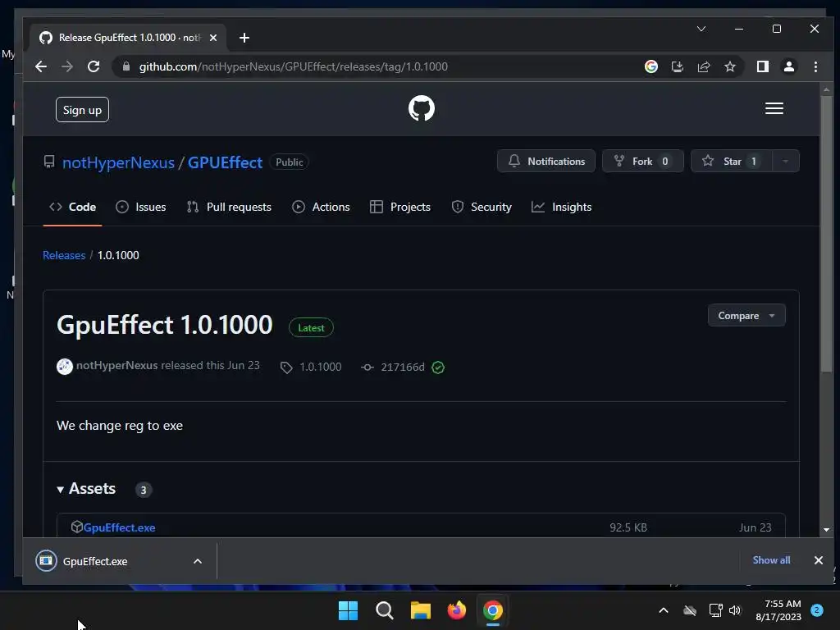
Task: Share this page using the share icon
Action: pyautogui.click(x=703, y=66)
